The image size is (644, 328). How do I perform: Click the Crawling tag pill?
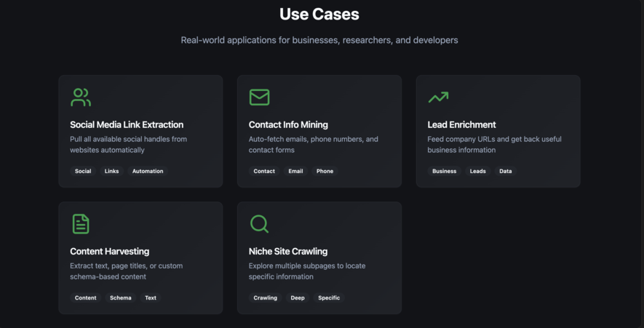click(x=265, y=297)
